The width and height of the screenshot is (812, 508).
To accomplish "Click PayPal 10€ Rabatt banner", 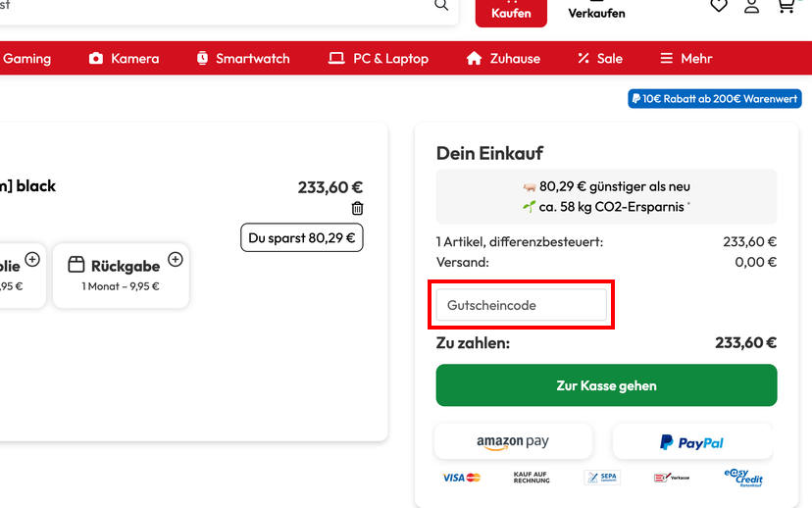I will point(715,99).
